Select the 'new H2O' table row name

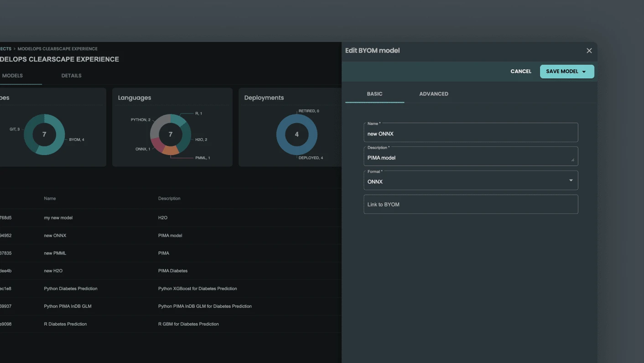(53, 271)
